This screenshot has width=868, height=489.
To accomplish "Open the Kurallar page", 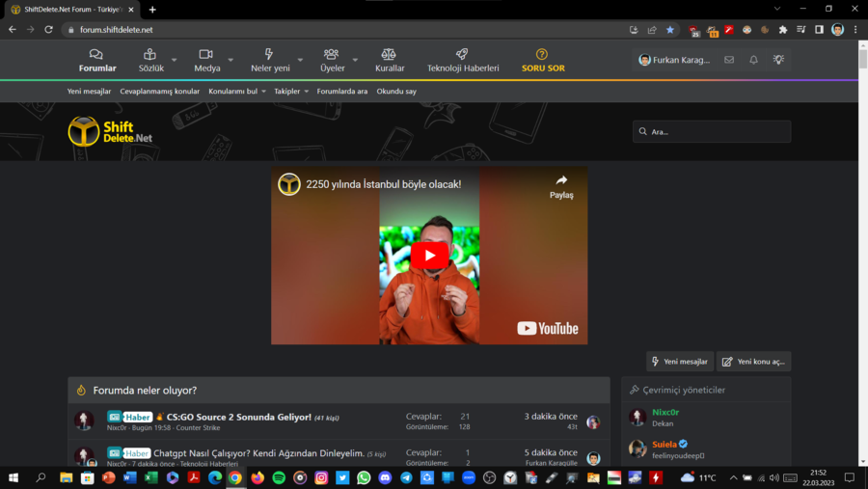I will coord(390,61).
